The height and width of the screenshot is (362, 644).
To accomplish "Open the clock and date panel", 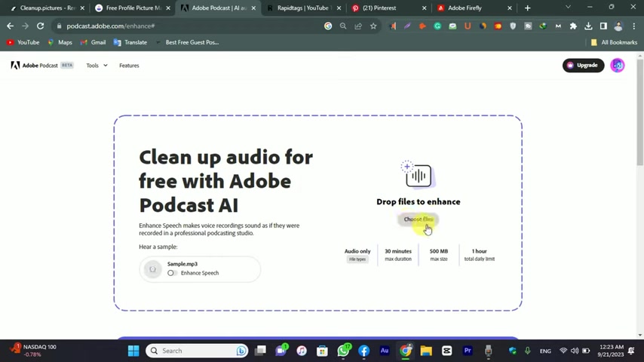I will pyautogui.click(x=611, y=351).
